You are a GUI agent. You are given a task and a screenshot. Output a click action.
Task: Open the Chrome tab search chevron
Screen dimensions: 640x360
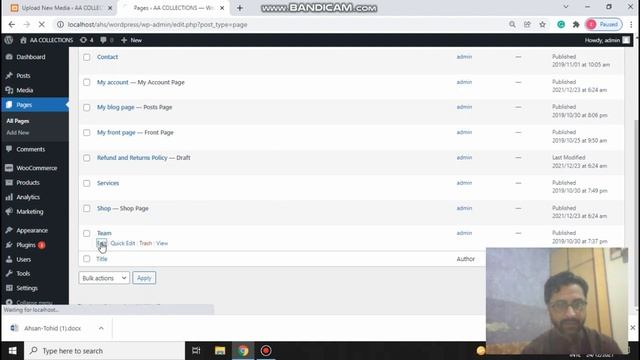click(x=566, y=7)
